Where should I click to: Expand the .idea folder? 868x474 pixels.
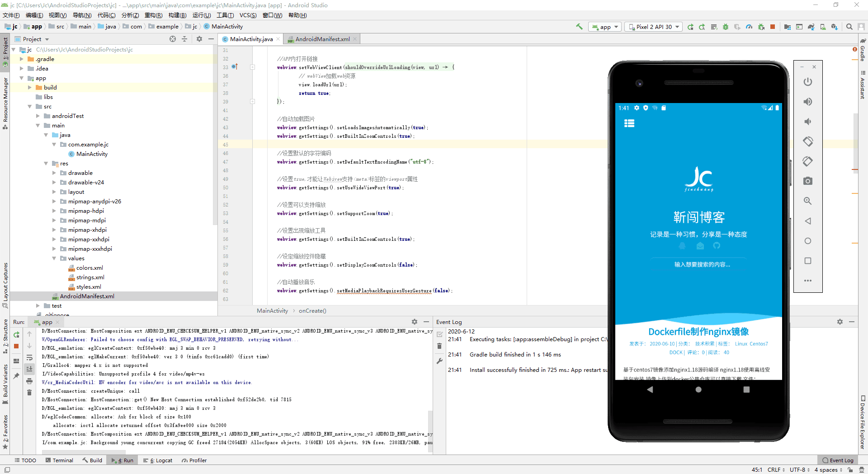[x=22, y=69]
